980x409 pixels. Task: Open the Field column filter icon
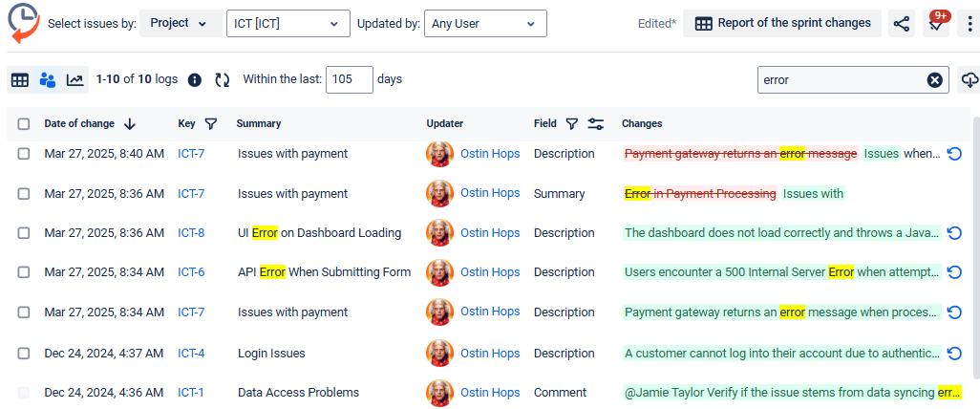[571, 124]
